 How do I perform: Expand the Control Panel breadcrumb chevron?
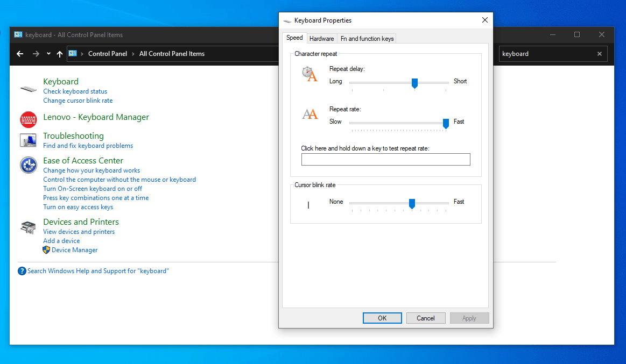(x=82, y=54)
